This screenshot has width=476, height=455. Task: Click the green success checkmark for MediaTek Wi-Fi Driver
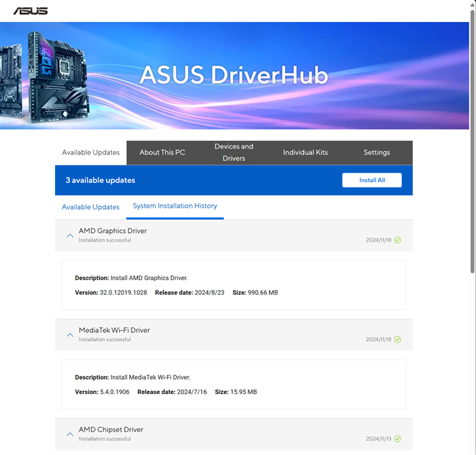[x=397, y=340]
